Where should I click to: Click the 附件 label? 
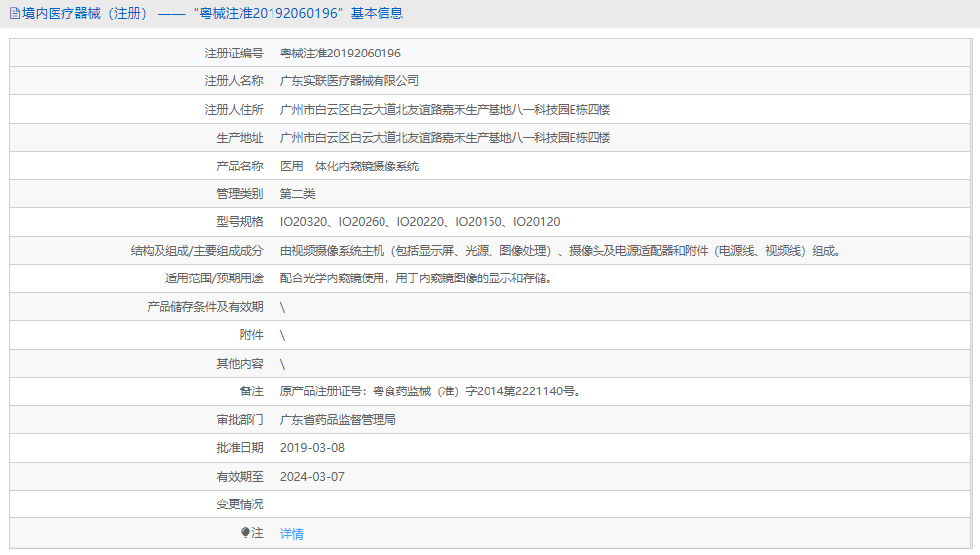click(x=252, y=334)
